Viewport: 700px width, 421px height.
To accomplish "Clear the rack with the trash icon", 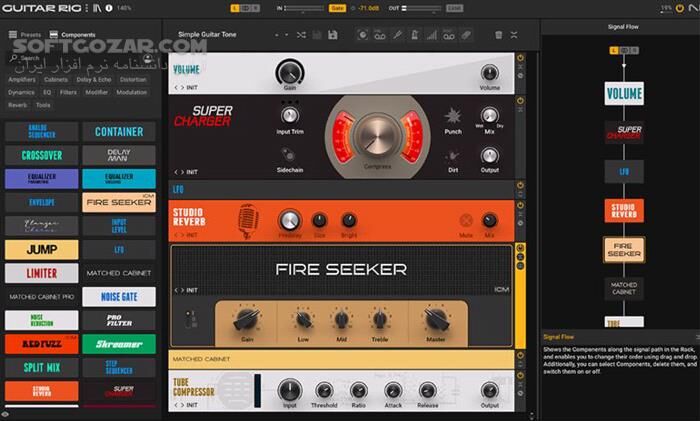I will point(499,35).
